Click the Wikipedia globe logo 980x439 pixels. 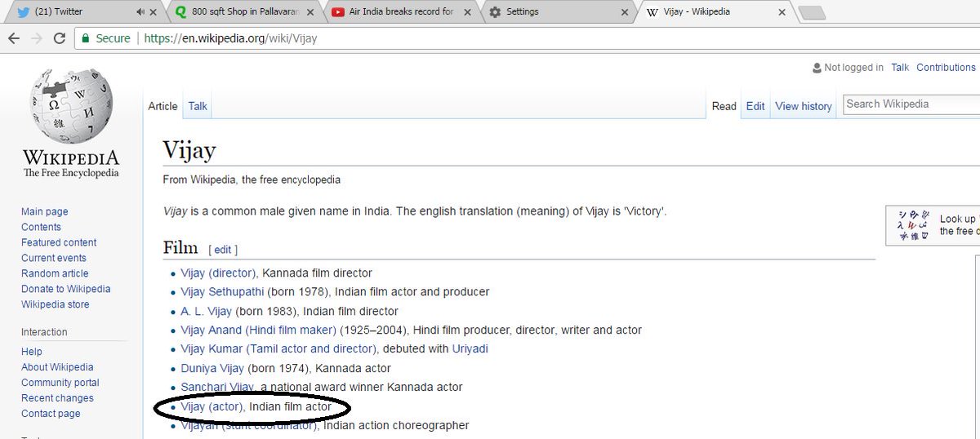pyautogui.click(x=71, y=106)
